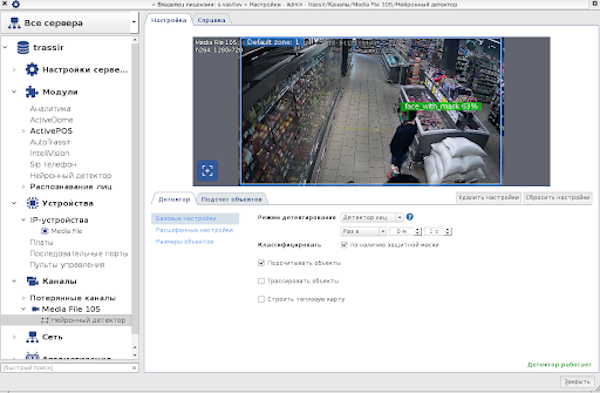This screenshot has height=393, width=600.
Task: Enable Строить тепловую карту checkbox
Action: tap(261, 299)
